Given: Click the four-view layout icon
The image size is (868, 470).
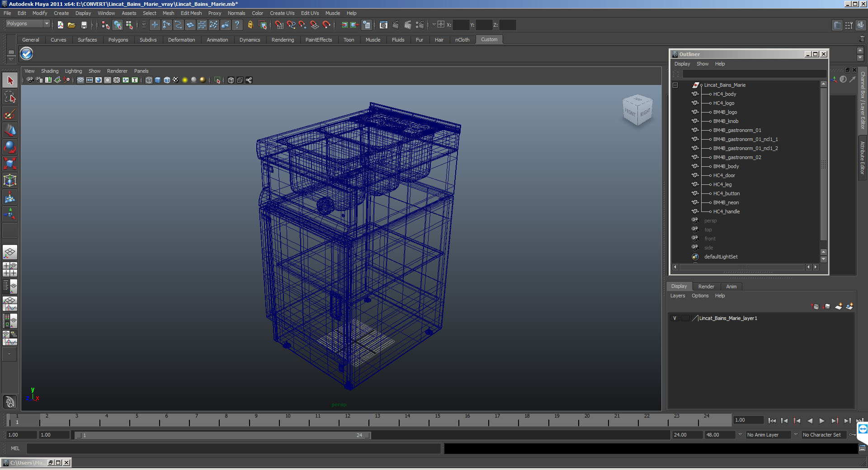Looking at the screenshot, I should coord(10,269).
